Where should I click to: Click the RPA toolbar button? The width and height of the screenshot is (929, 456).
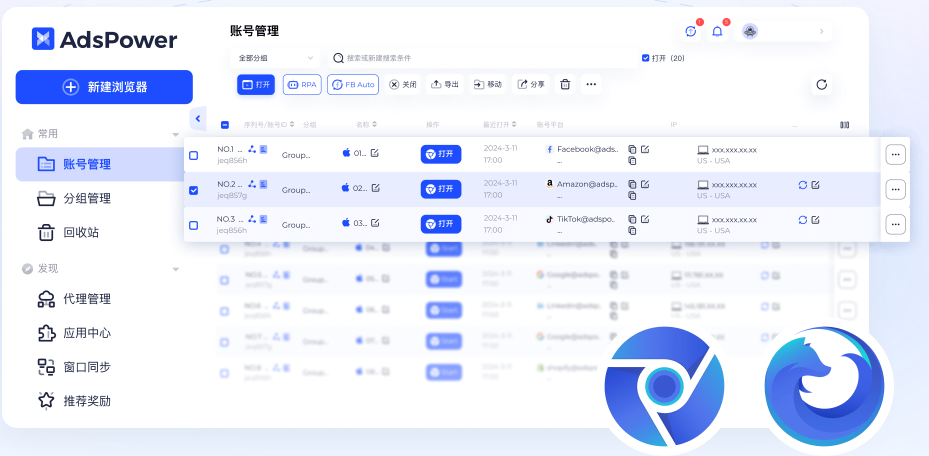pyautogui.click(x=302, y=85)
